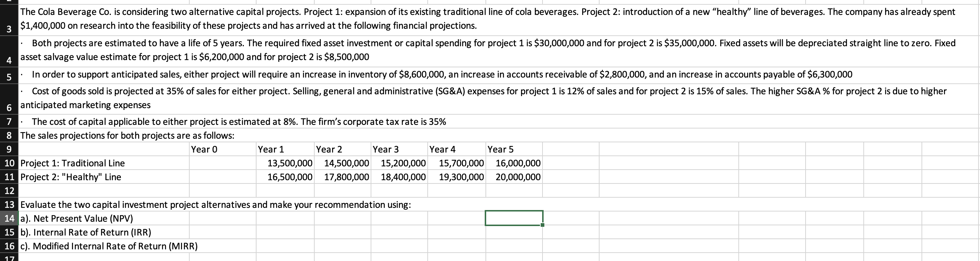This screenshot has height=261, width=980.
Task: Select the Project 1: Traditional Line cell
Action: pos(104,163)
